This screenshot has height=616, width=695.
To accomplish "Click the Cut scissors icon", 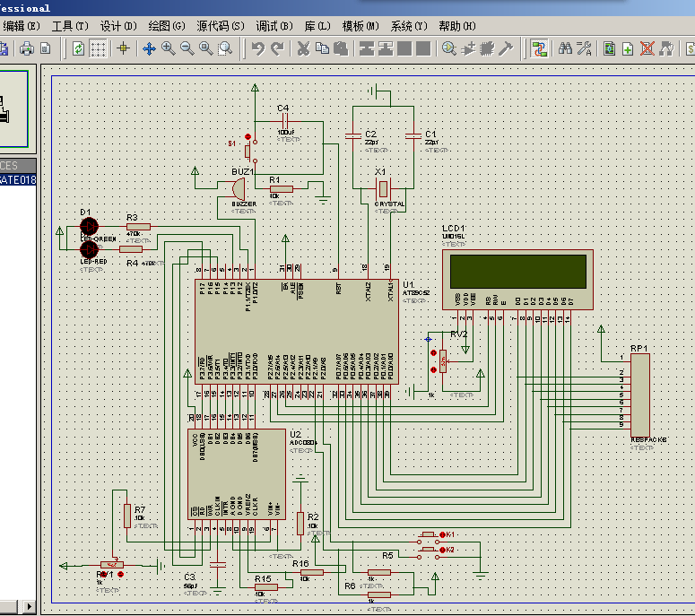I will [303, 48].
